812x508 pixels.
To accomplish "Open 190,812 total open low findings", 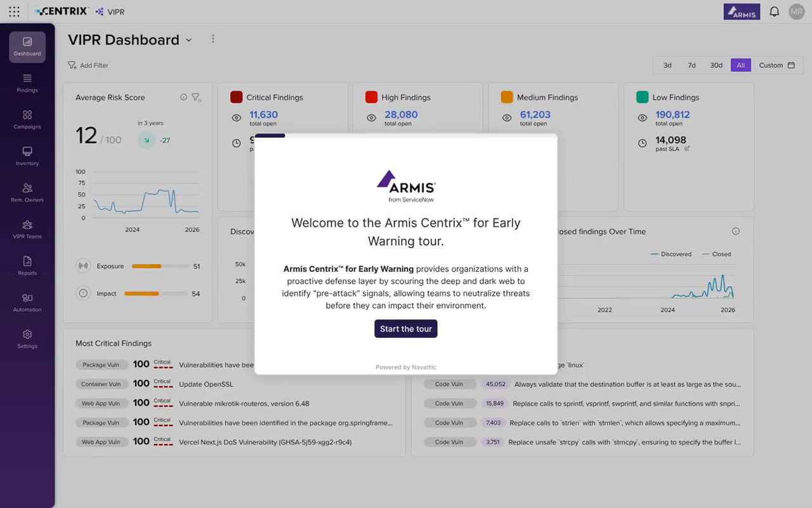I will tap(672, 114).
